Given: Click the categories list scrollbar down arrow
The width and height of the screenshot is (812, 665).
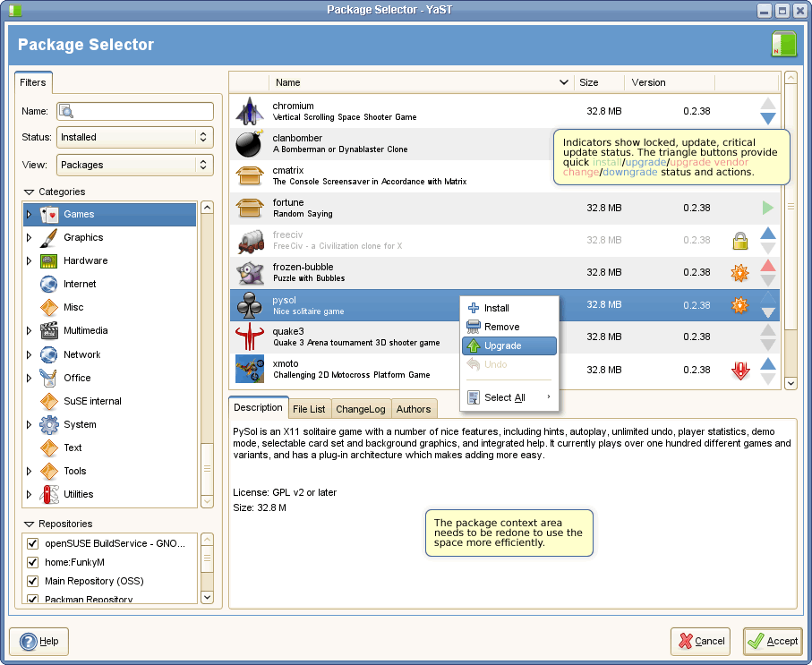Looking at the screenshot, I should (x=207, y=501).
